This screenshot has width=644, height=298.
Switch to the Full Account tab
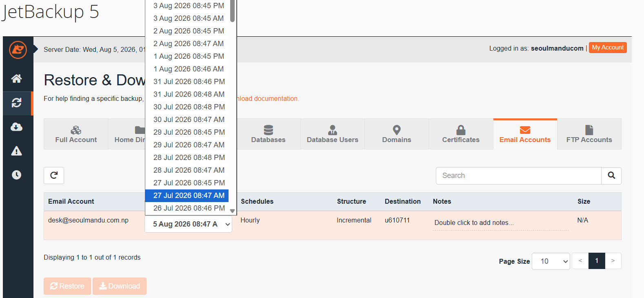coord(76,134)
